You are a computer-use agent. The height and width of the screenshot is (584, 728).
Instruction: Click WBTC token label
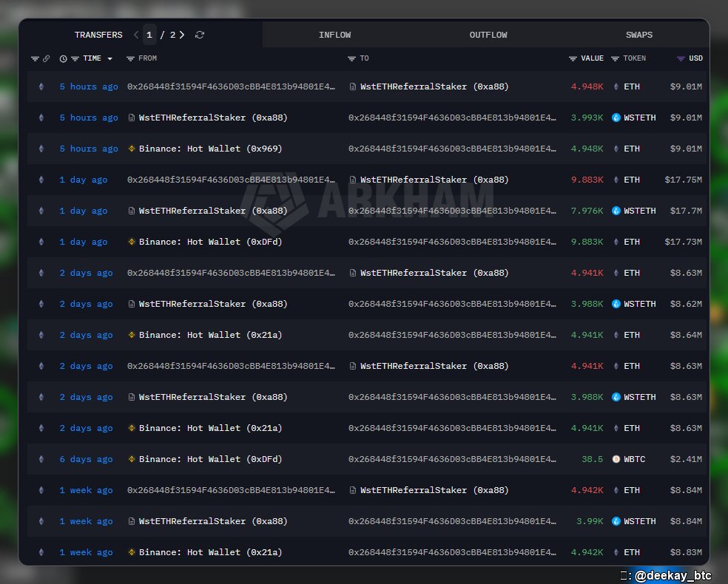[635, 459]
